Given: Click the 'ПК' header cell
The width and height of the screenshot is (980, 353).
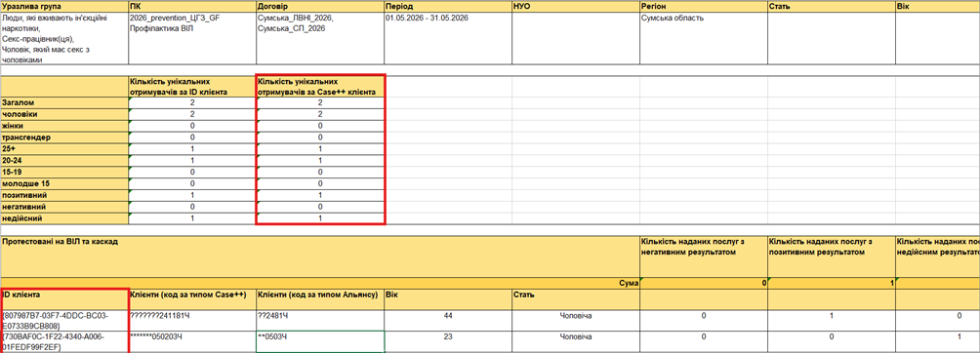Looking at the screenshot, I should click(x=192, y=6).
